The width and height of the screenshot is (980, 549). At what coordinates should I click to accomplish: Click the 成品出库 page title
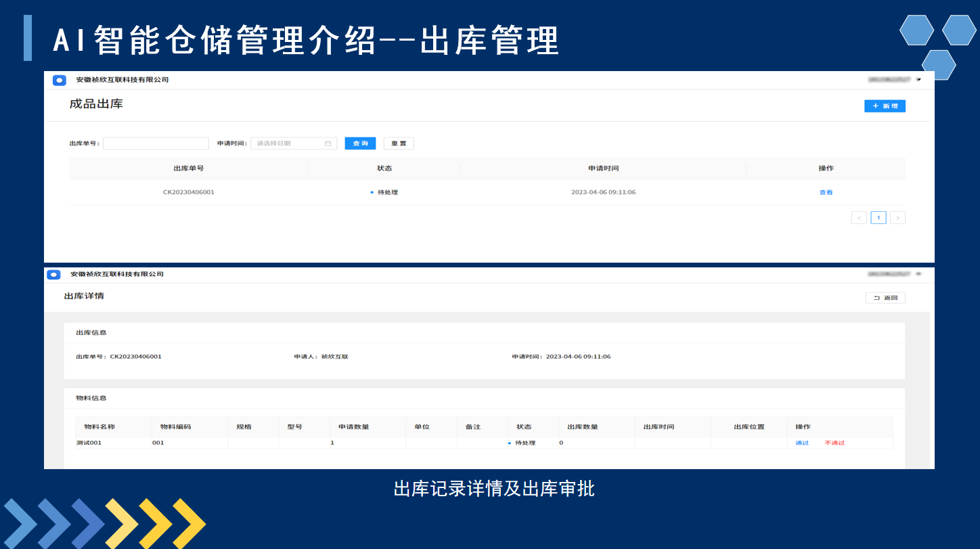tap(96, 104)
